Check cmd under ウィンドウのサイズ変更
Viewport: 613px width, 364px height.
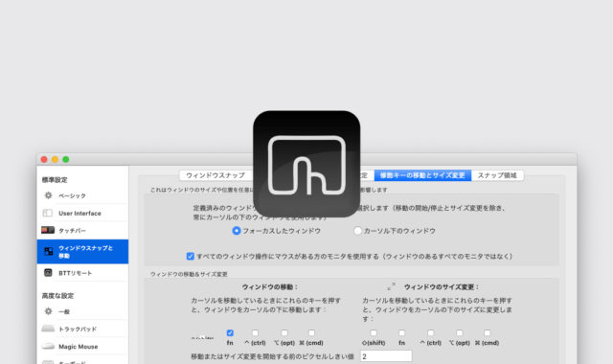click(x=487, y=332)
